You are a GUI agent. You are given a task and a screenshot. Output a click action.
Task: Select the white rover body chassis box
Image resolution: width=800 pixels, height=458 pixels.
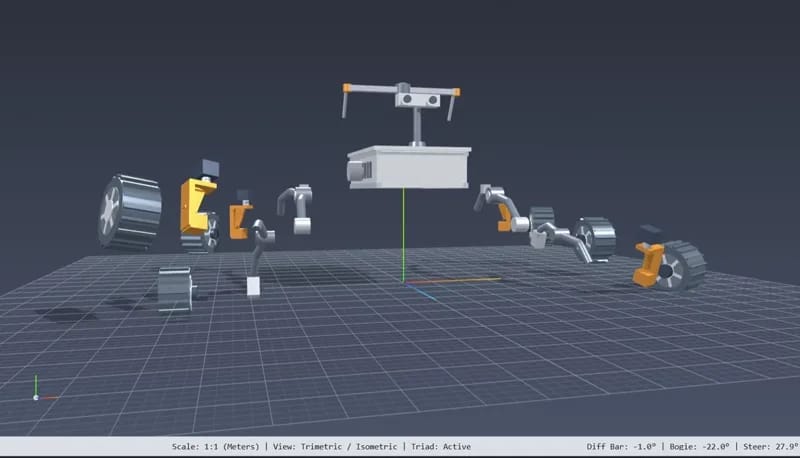point(409,167)
